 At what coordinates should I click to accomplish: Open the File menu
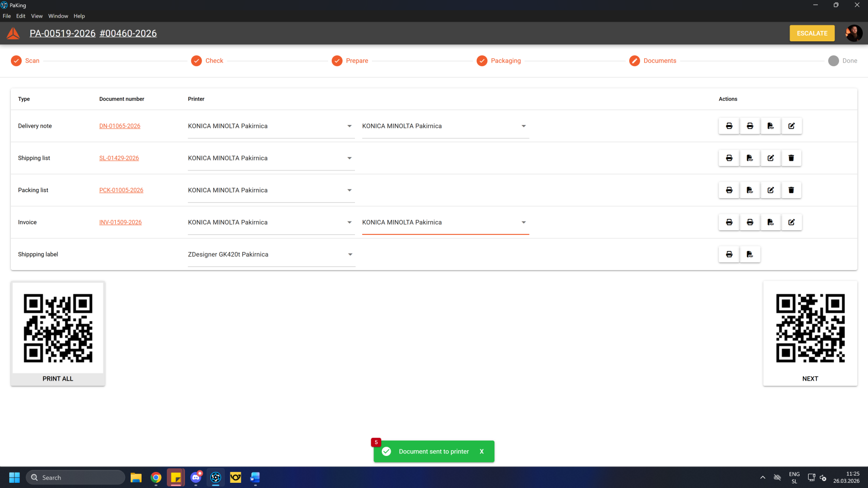coord(7,16)
